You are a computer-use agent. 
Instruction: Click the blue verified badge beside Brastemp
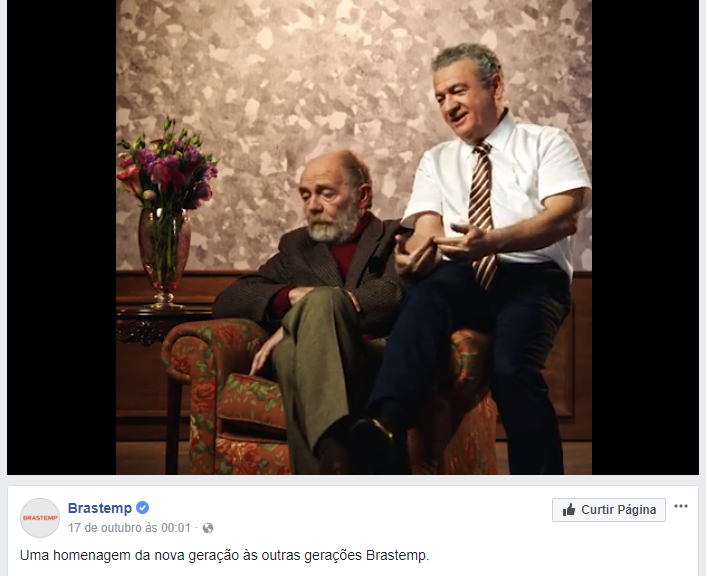coord(142,508)
